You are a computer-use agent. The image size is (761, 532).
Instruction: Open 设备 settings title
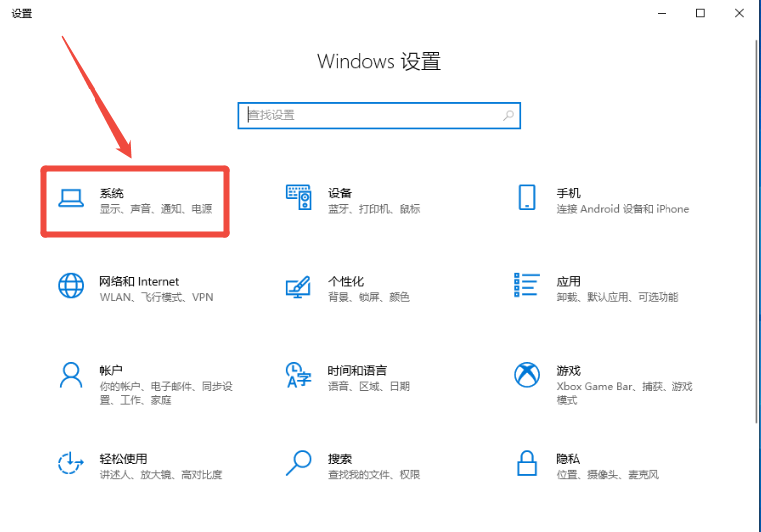[x=340, y=193]
